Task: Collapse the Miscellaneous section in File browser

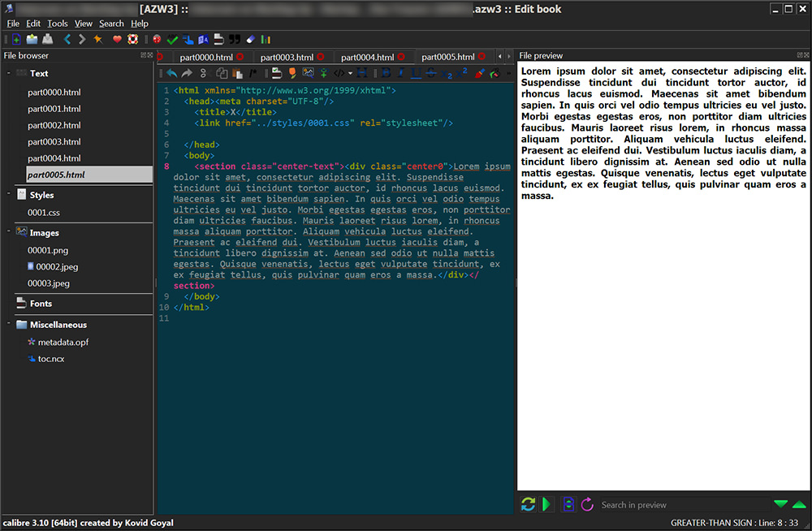Action: tap(8, 325)
